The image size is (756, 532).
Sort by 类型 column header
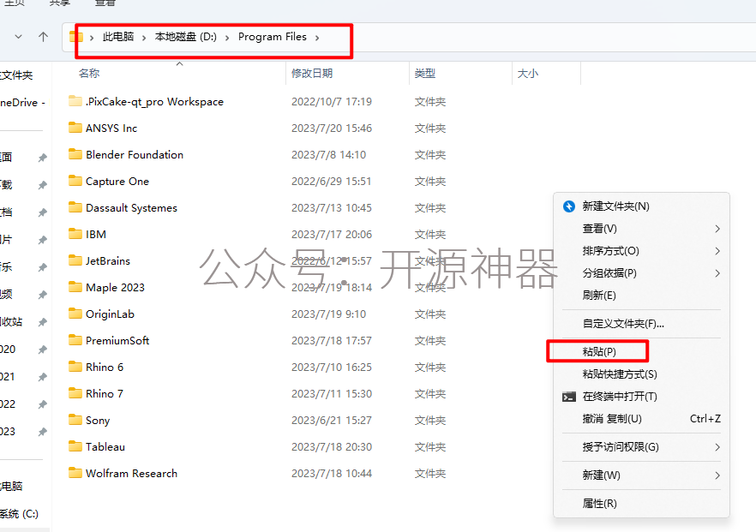click(425, 74)
